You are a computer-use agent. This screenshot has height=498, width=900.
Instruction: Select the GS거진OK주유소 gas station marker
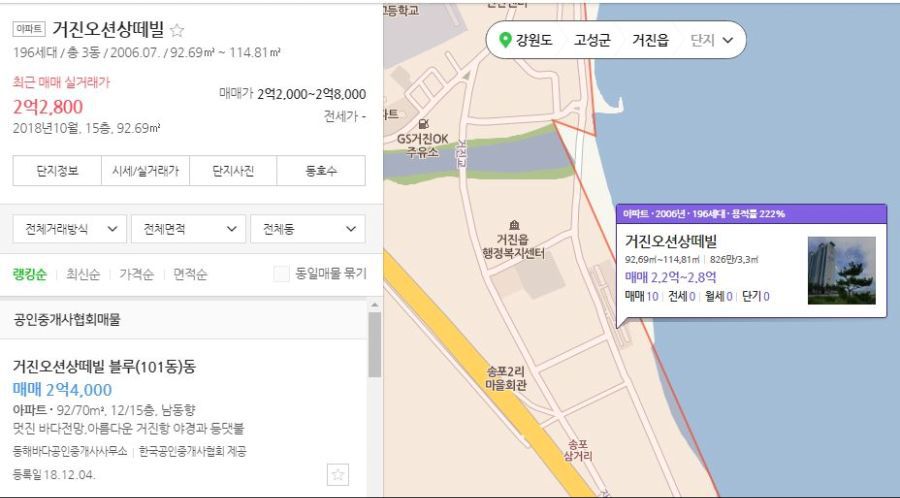424,123
